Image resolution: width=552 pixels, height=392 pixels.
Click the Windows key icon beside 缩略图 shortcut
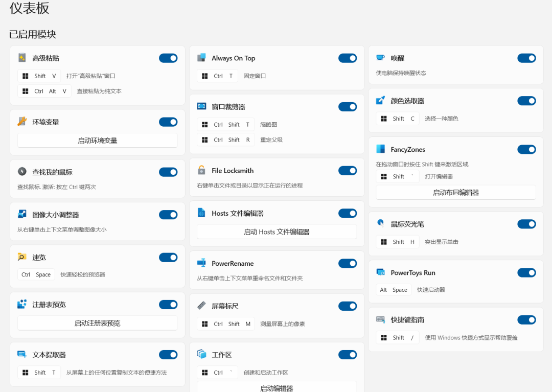(x=204, y=125)
